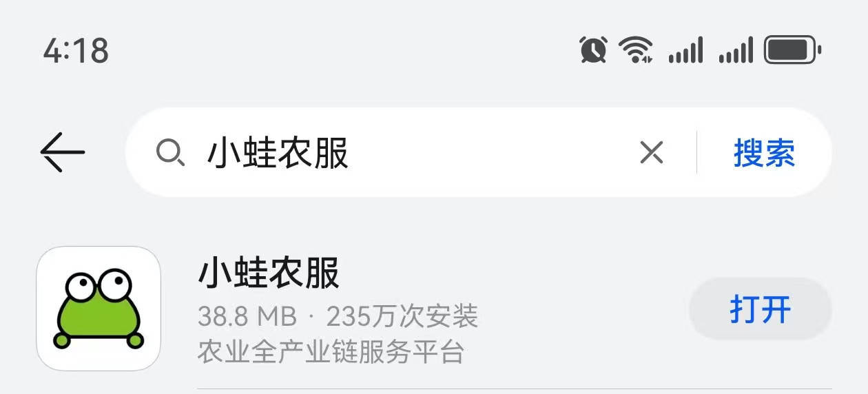Image resolution: width=868 pixels, height=394 pixels.
Task: Tap the alarm clock status icon
Action: pos(593,50)
